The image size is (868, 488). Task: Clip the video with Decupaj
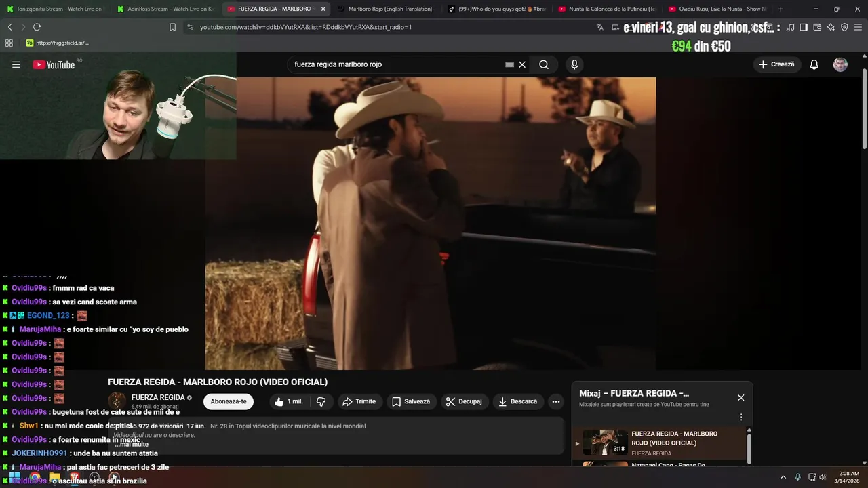pos(465,401)
